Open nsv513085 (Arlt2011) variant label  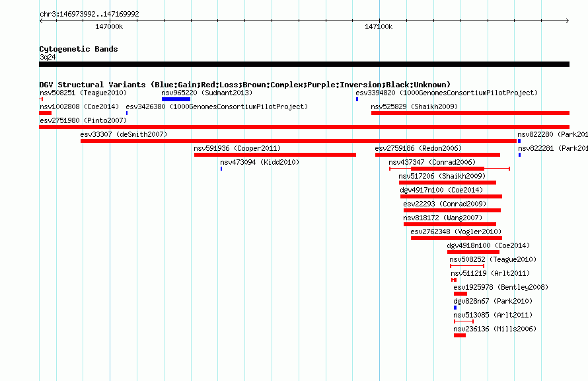tap(493, 315)
